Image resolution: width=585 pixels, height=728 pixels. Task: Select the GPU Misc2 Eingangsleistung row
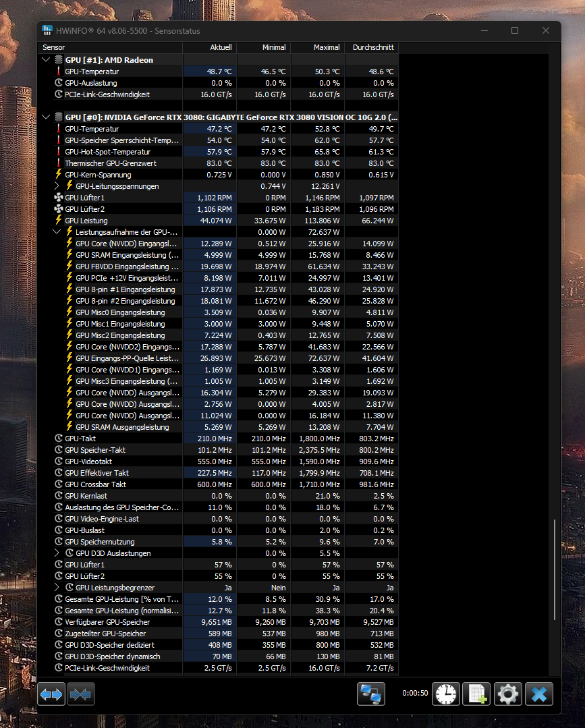[x=218, y=335]
